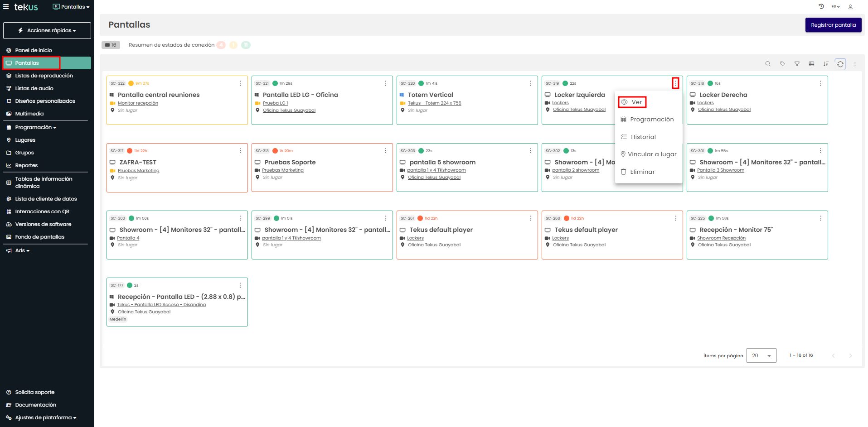Click the search magnifier icon in toolbar
This screenshot has width=868, height=427.
768,64
